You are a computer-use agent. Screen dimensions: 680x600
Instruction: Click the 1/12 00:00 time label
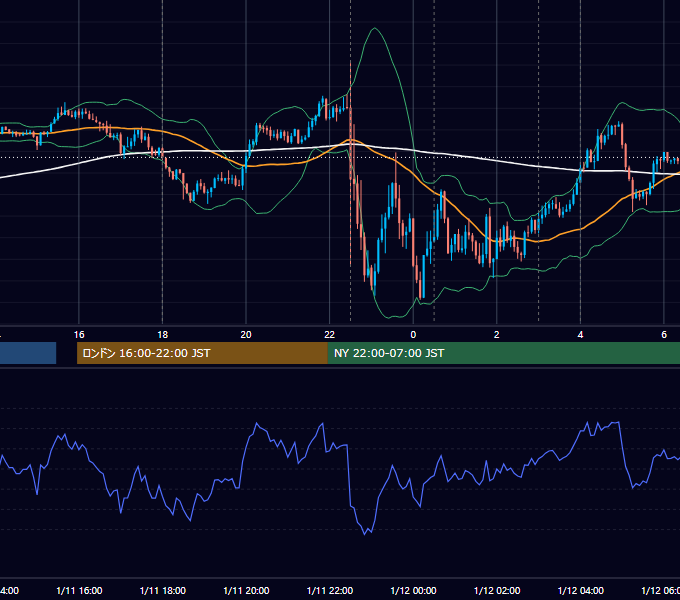[413, 591]
